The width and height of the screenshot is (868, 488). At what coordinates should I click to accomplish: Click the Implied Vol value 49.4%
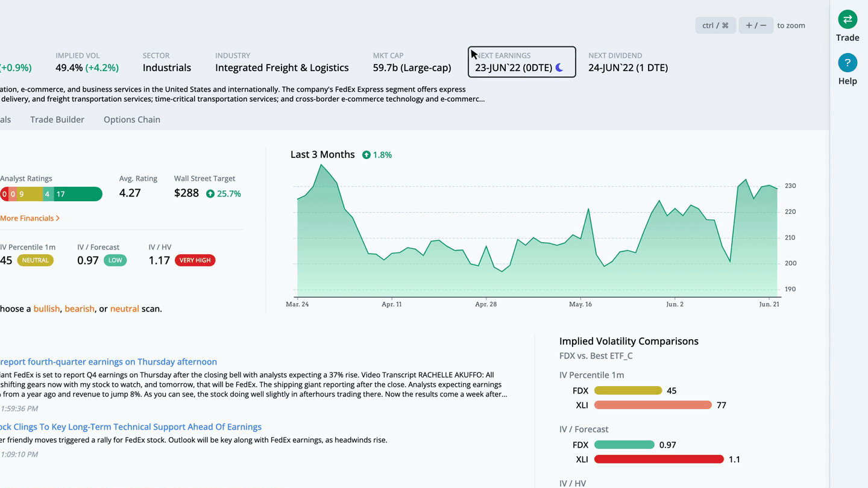(x=69, y=67)
